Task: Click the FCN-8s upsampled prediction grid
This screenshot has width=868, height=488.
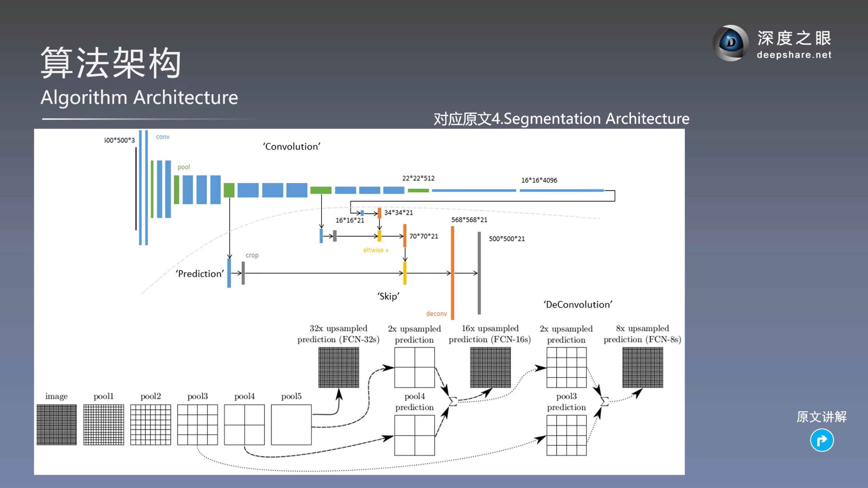Action: [x=642, y=367]
